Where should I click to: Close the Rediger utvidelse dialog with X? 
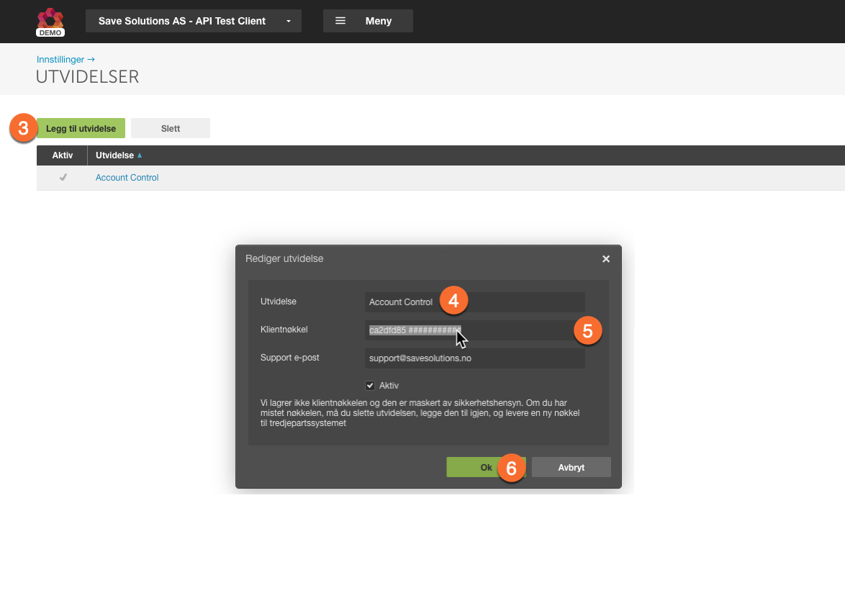click(605, 259)
